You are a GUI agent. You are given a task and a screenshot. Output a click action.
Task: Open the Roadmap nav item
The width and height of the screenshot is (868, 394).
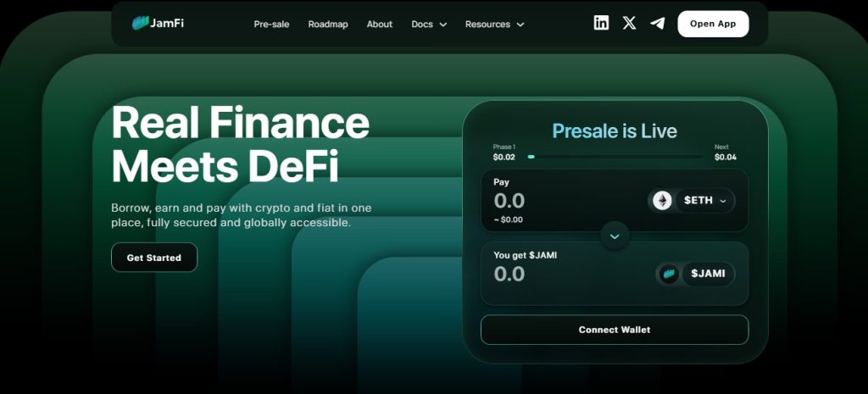point(328,25)
